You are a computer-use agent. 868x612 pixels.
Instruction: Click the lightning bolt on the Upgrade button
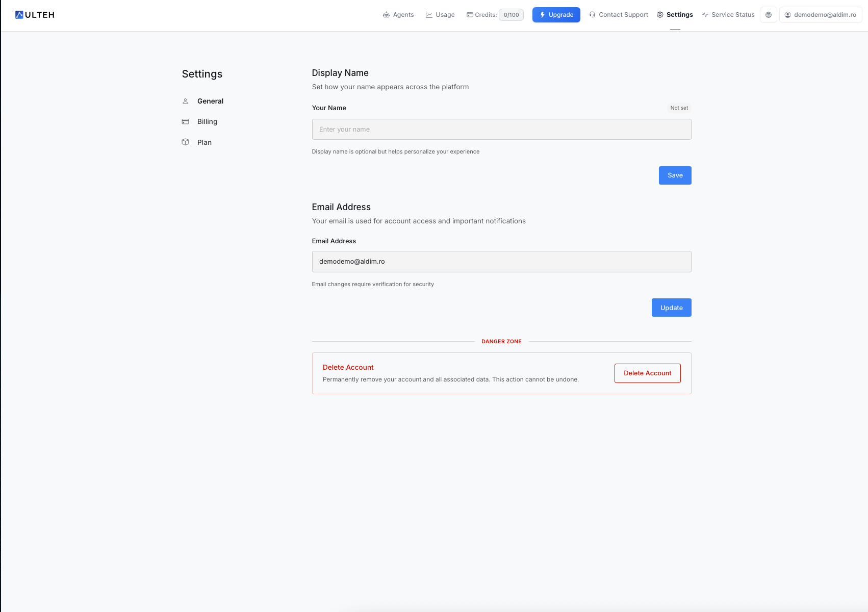542,15
